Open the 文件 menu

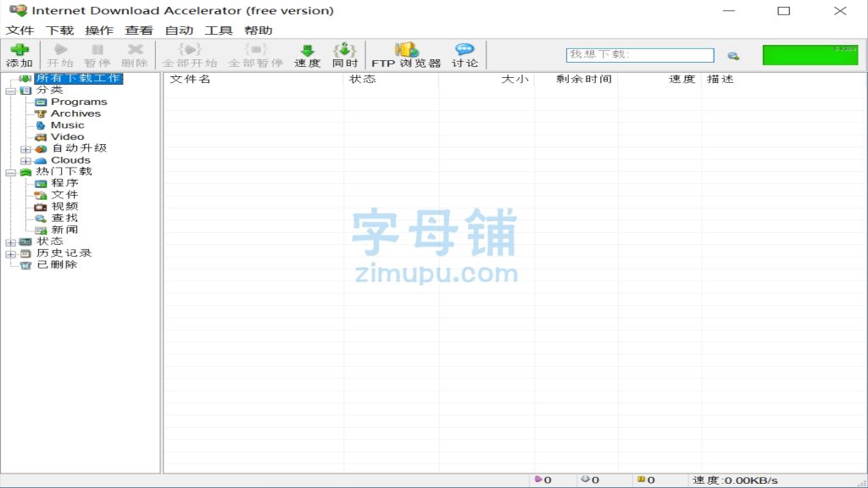[x=20, y=30]
